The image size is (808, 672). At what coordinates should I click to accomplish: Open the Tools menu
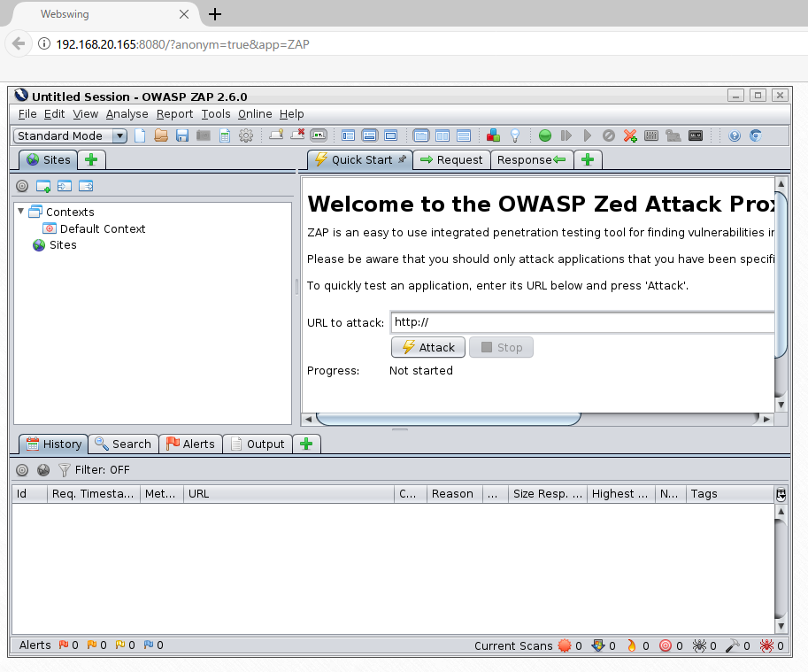pyautogui.click(x=215, y=114)
